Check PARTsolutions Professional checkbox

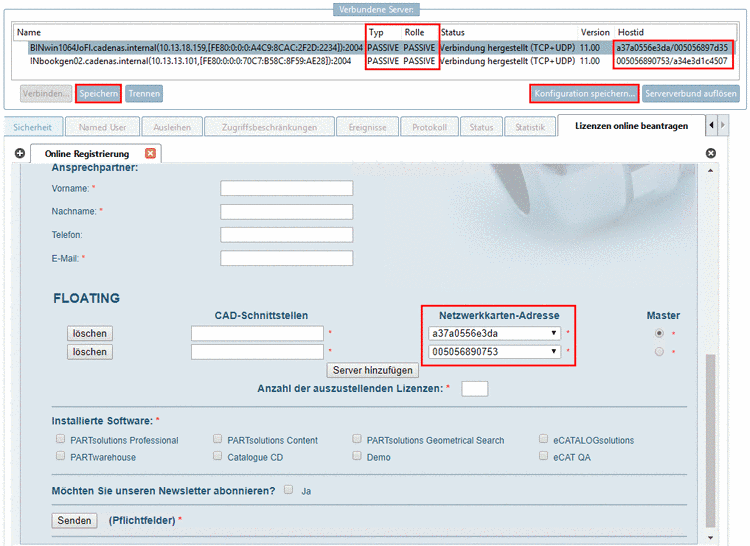click(60, 439)
